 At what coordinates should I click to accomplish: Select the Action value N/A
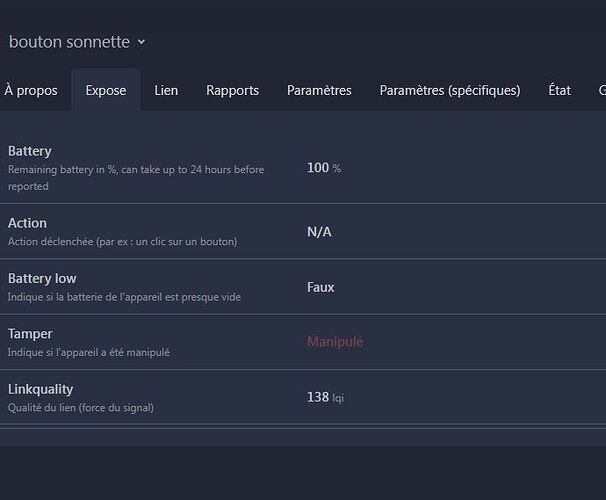pos(319,232)
